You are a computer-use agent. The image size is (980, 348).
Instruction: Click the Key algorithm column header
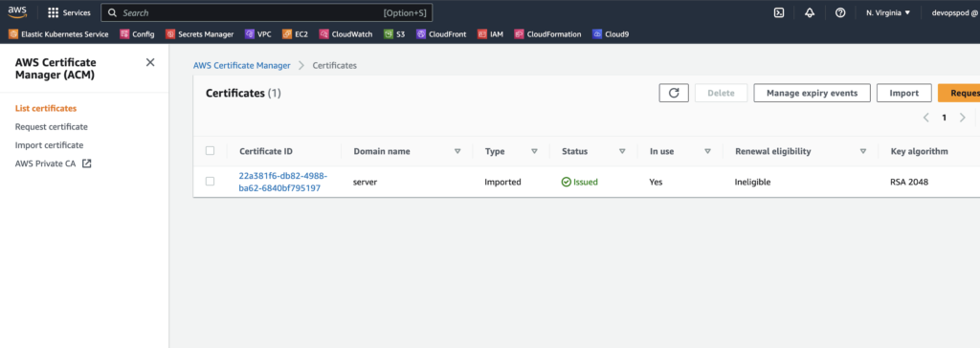pos(919,151)
